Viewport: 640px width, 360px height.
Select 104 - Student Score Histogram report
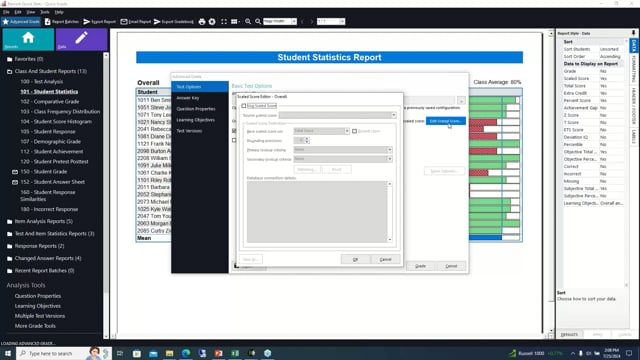56,122
